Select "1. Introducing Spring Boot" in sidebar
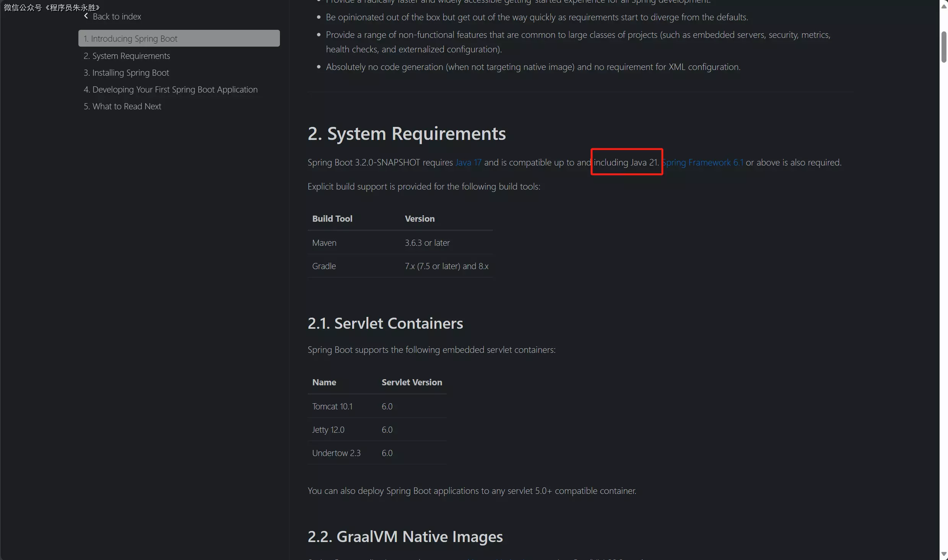Viewport: 948px width, 560px height. tap(130, 39)
